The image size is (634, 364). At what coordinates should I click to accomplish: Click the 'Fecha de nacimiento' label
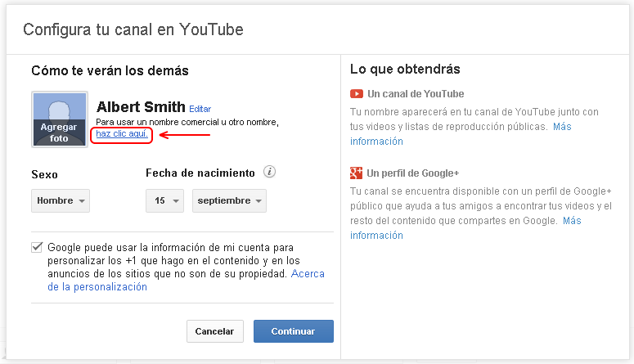point(200,173)
